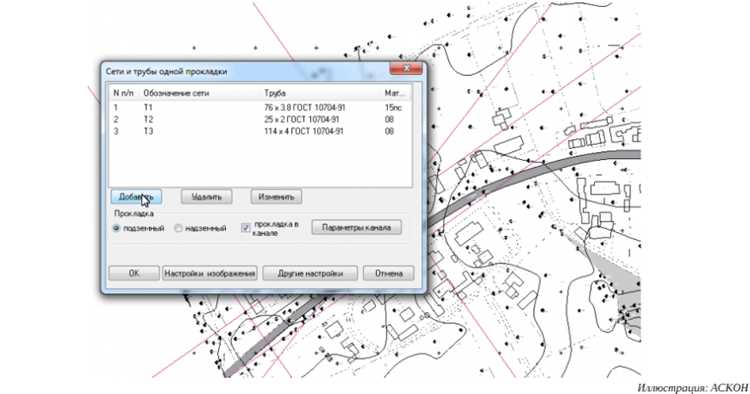The image size is (750, 394).
Task: Click pipe value 25 x 2 ГОСТ 10704-91
Action: point(302,119)
